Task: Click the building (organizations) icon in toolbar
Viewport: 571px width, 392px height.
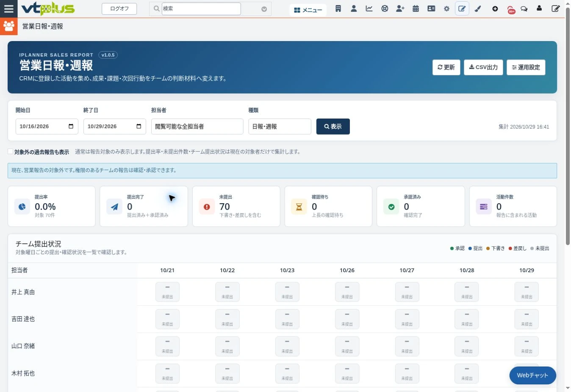Action: [338, 8]
